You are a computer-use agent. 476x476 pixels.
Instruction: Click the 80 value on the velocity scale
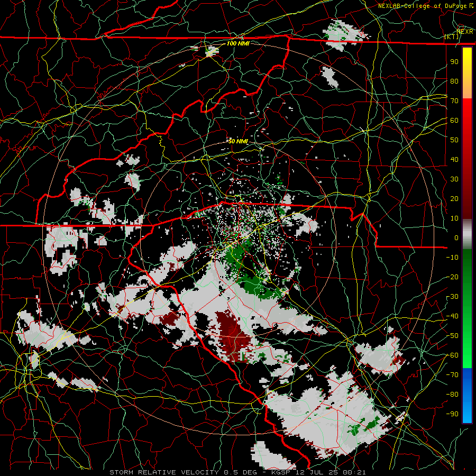pos(454,81)
